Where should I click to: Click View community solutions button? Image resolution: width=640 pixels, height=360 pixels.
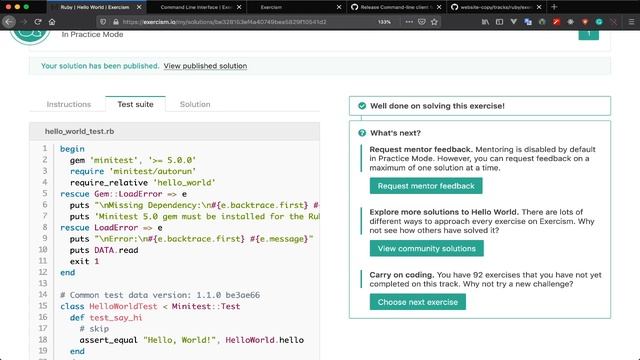(x=427, y=248)
